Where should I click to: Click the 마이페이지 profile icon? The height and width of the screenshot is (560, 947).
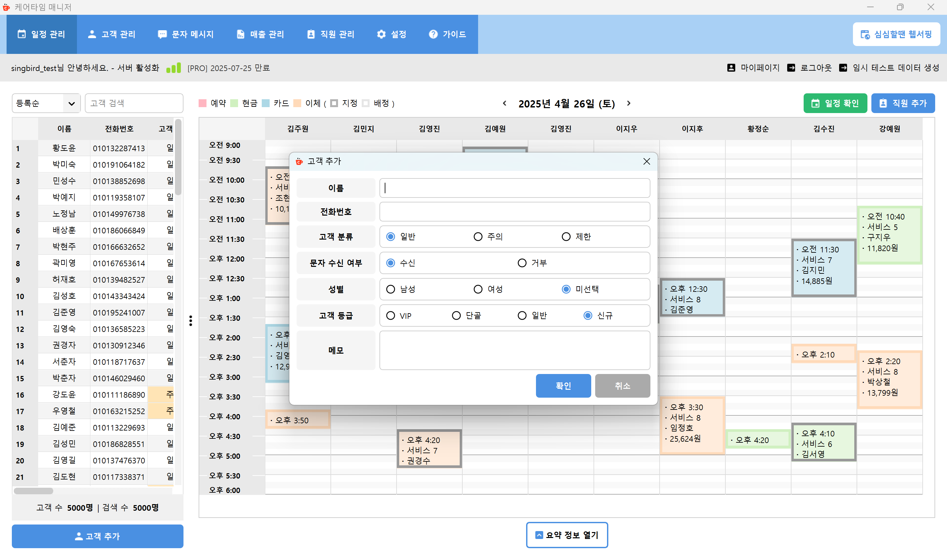[731, 68]
